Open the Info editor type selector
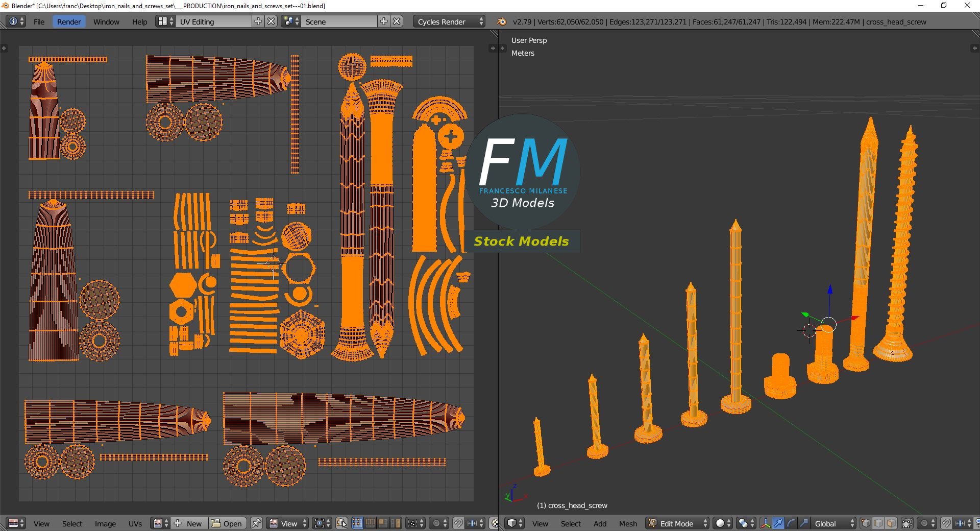The width and height of the screenshot is (980, 531). (16, 21)
